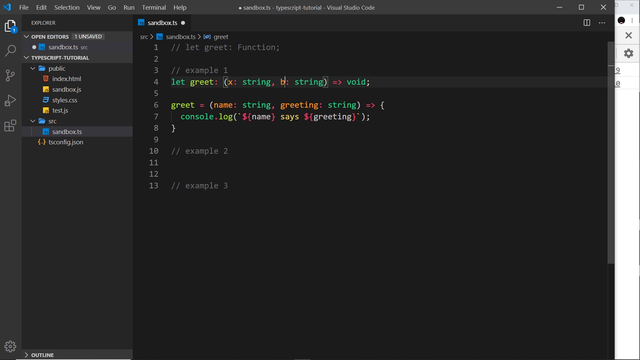
Task: Open the editor More Actions menu
Action: pyautogui.click(x=602, y=23)
